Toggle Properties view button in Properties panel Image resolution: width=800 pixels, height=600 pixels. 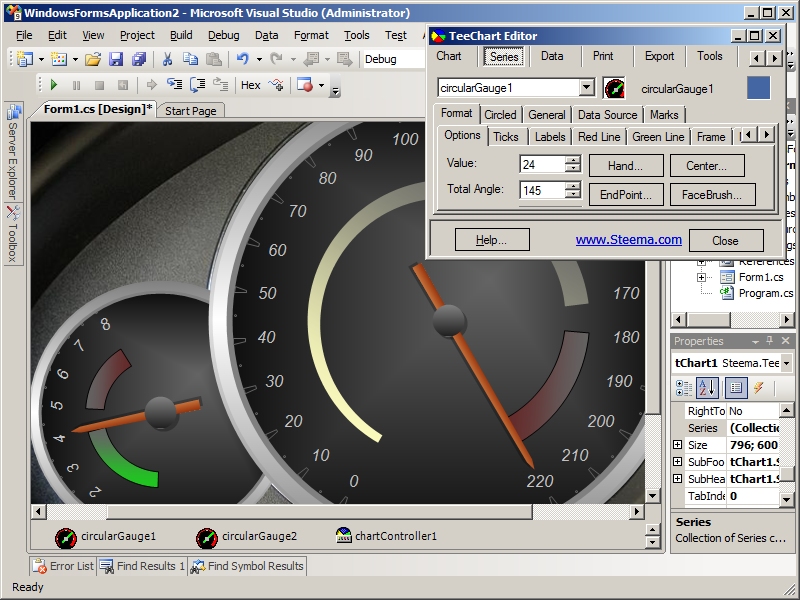pyautogui.click(x=736, y=388)
